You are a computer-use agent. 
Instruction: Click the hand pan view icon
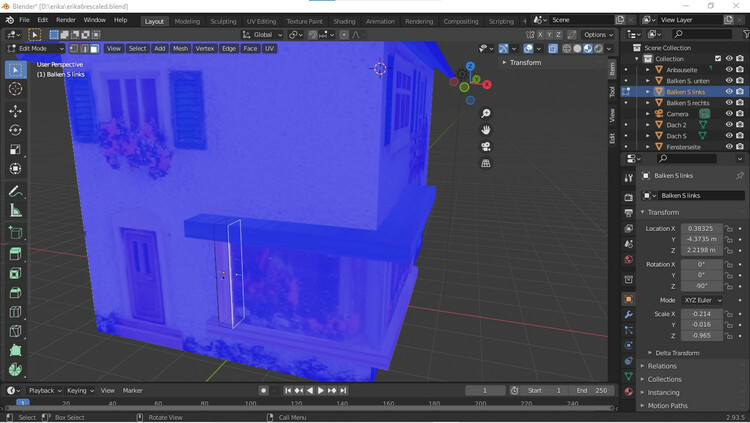coord(486,130)
